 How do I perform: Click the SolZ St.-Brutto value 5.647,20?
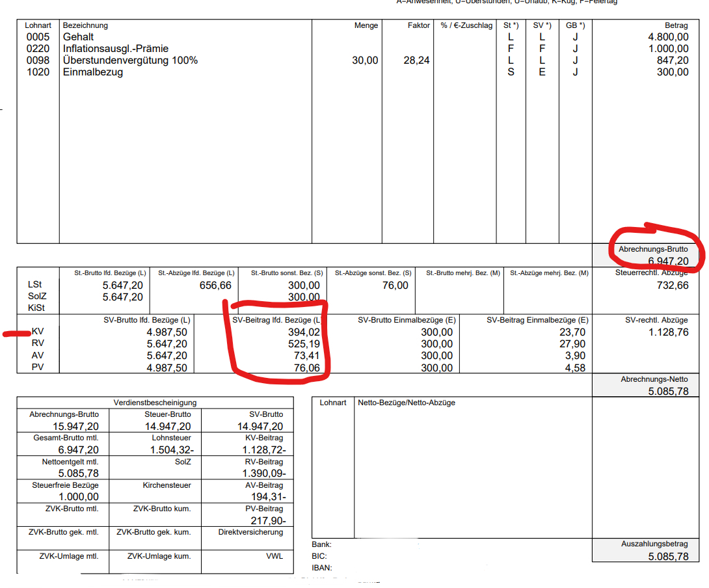(122, 297)
